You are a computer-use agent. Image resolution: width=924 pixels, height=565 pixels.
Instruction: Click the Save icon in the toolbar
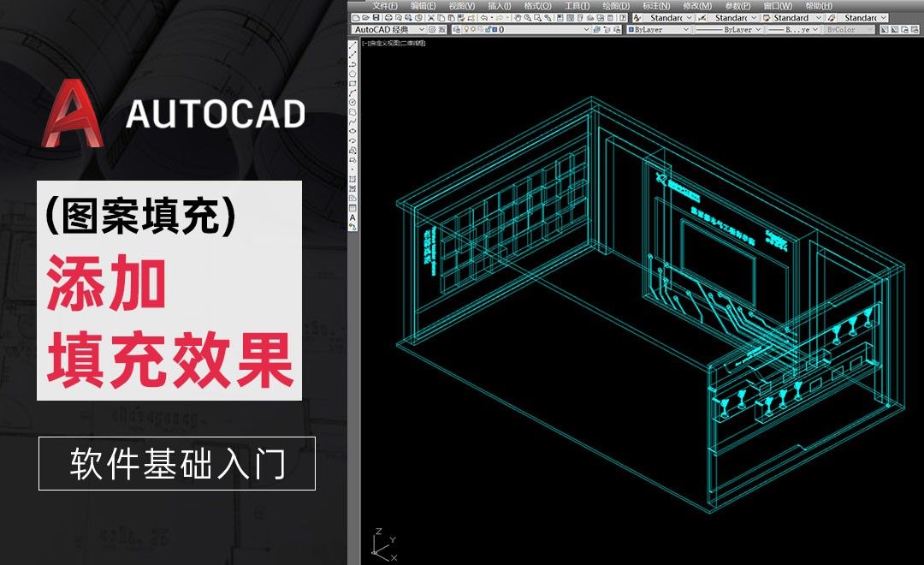376,17
